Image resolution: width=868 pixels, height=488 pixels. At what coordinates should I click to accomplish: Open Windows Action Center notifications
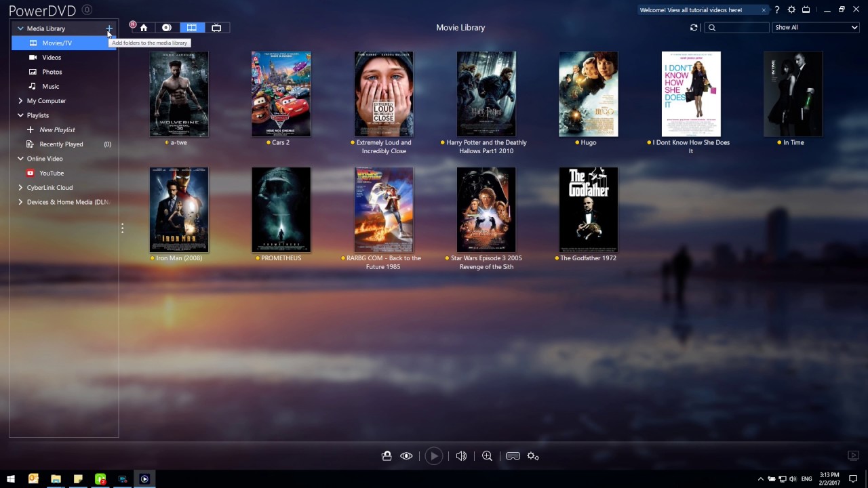[853, 479]
